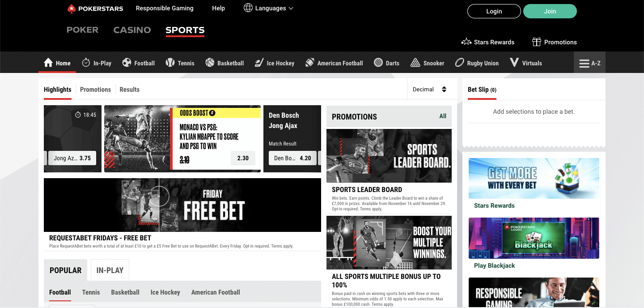
Task: Click the Den Bosch Jong Ajax match title
Action: (284, 120)
